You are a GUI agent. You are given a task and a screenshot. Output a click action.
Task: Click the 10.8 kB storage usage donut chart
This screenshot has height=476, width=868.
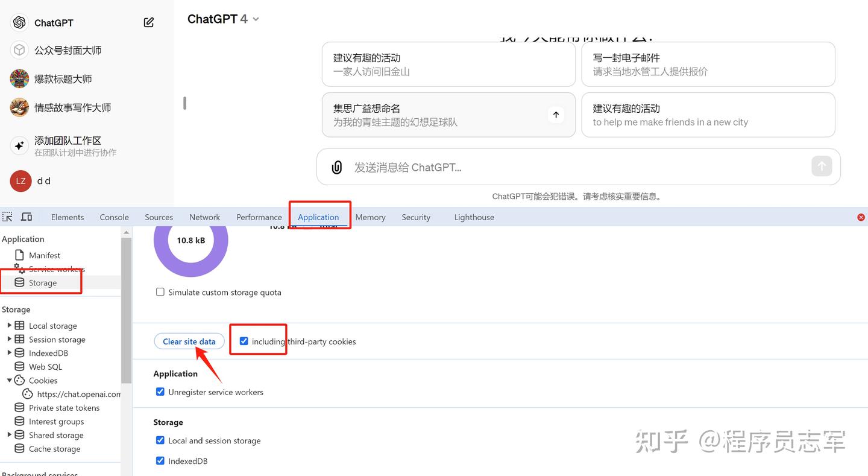click(190, 240)
